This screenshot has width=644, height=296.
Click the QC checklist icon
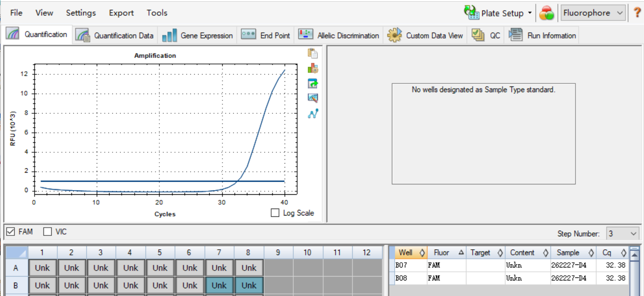point(478,35)
